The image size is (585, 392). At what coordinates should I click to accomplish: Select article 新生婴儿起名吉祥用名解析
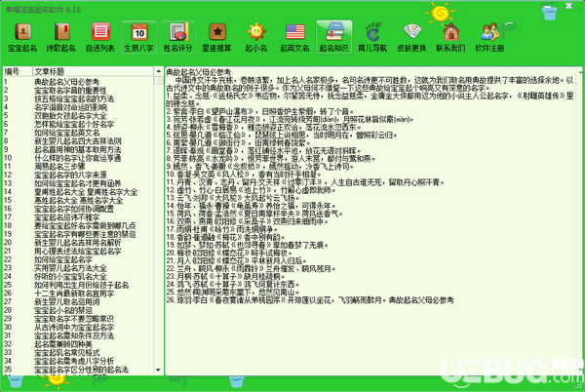(78, 243)
